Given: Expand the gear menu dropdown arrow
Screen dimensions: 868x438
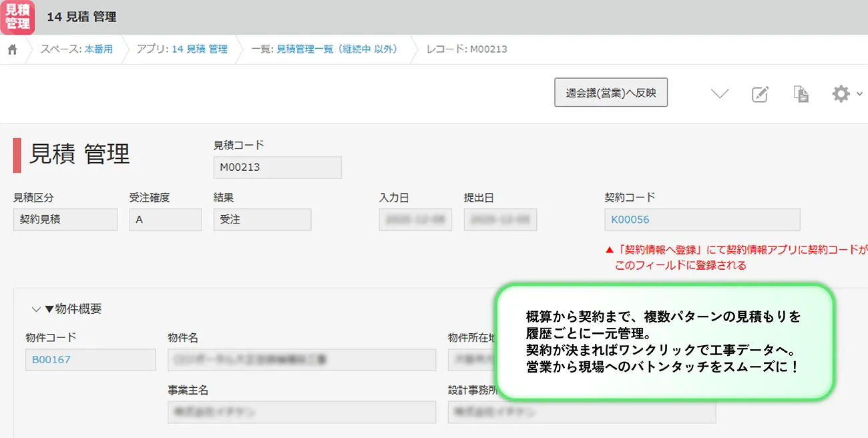Looking at the screenshot, I should click(859, 94).
